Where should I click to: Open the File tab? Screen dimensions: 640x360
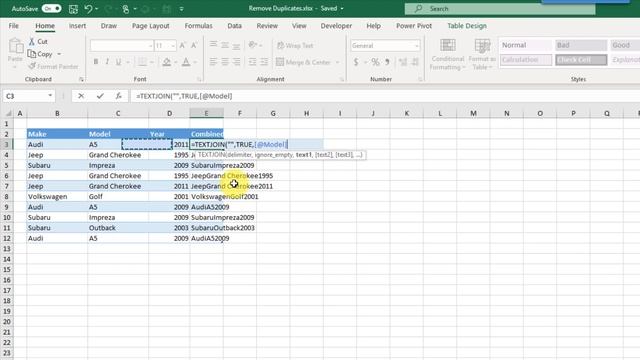(x=13, y=26)
